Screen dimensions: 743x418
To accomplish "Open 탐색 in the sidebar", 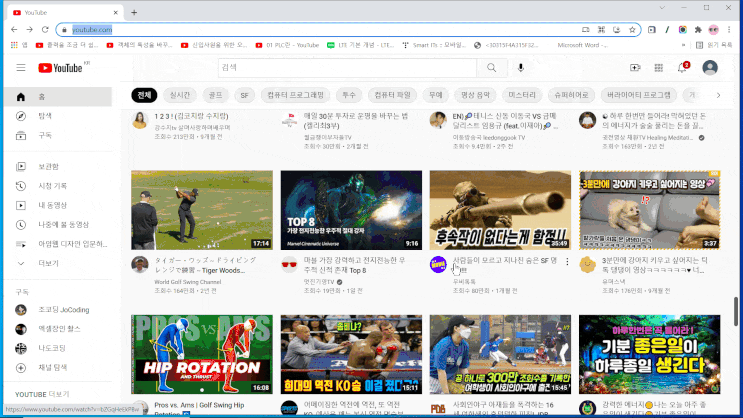I will (x=58, y=116).
